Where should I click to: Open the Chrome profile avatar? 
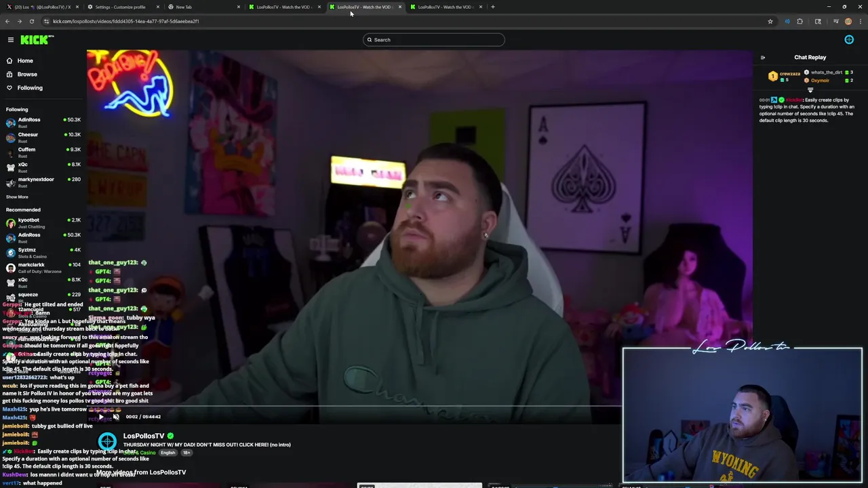coord(848,21)
